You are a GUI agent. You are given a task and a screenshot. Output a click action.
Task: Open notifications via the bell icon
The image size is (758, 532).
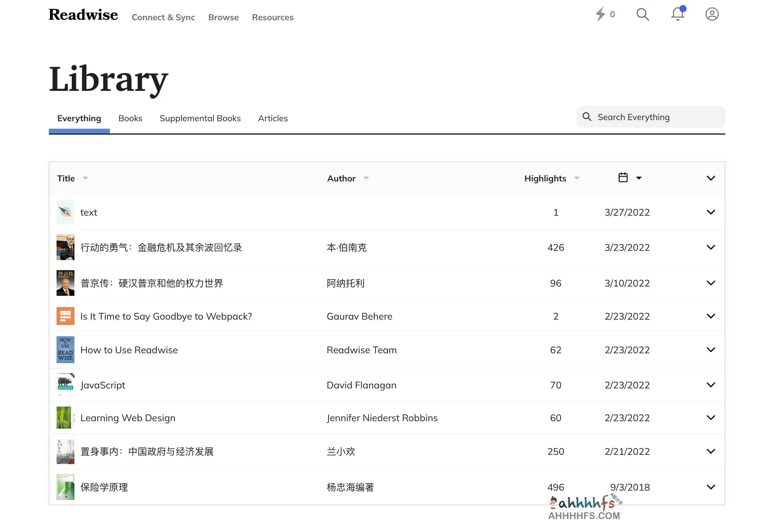[x=677, y=14]
